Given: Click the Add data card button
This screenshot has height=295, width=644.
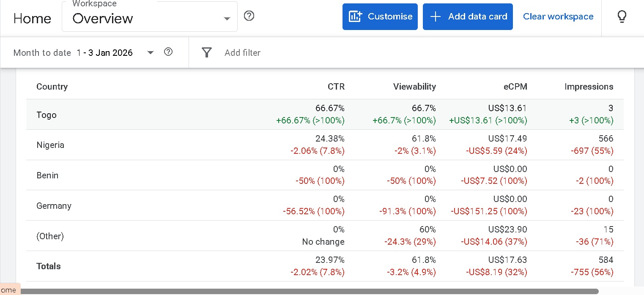Looking at the screenshot, I should point(468,16).
